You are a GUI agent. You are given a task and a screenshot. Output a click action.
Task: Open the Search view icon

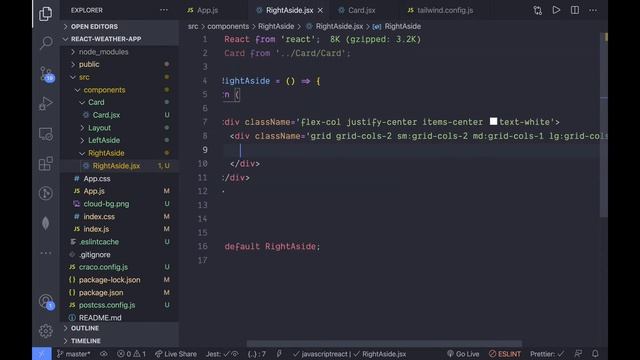click(x=46, y=42)
